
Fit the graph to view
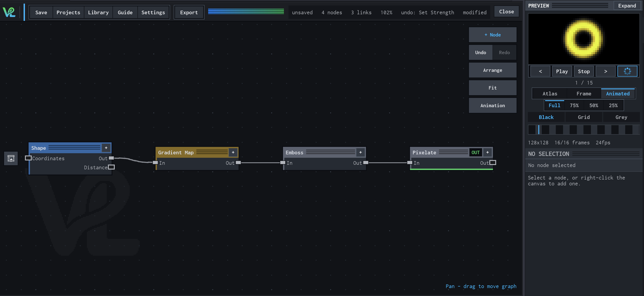[492, 88]
